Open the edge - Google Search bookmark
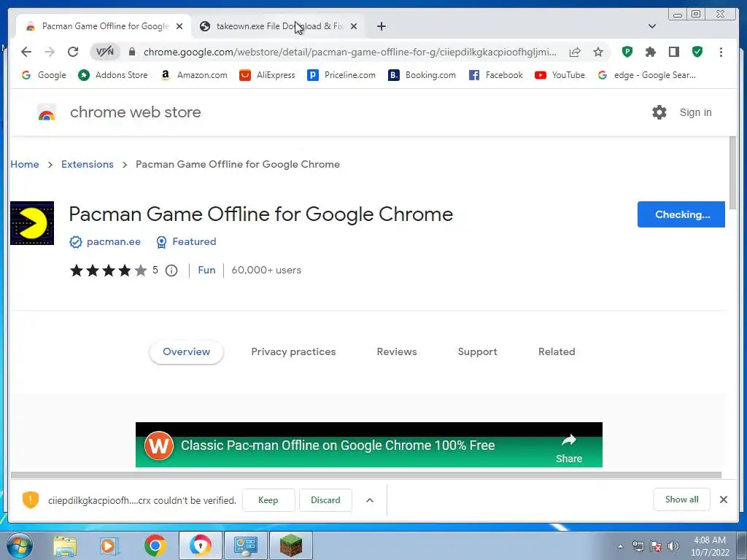747x560 pixels. pos(647,75)
